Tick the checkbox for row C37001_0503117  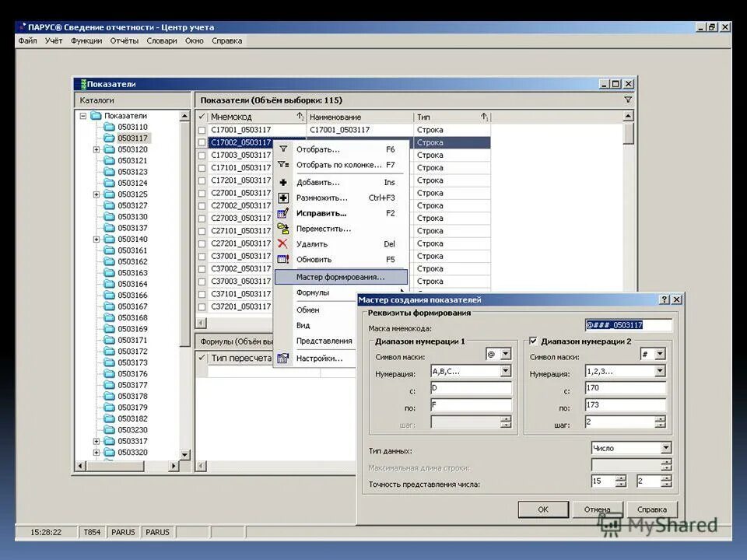point(202,256)
